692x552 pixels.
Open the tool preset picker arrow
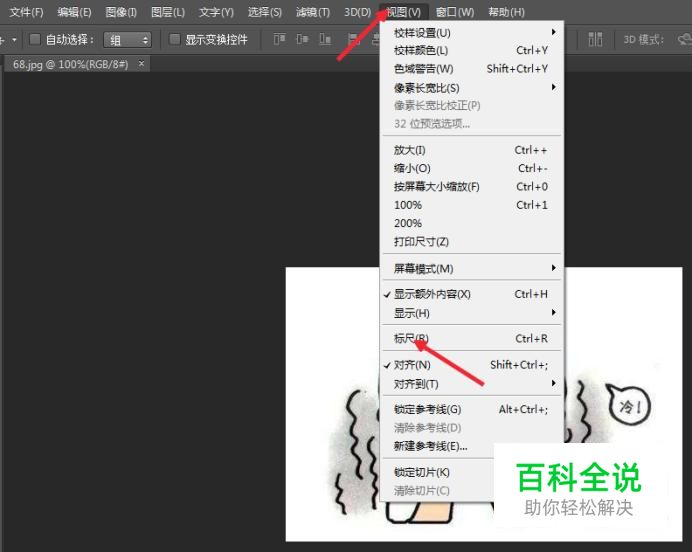[15, 40]
